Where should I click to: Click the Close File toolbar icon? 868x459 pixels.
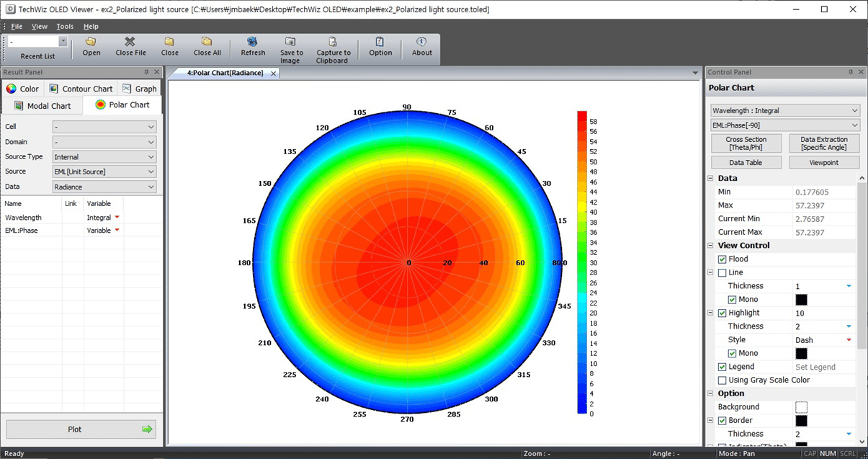tap(130, 42)
